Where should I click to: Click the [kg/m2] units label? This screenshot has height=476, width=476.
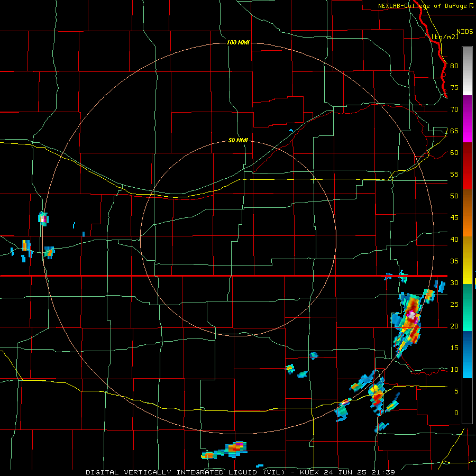pos(445,37)
